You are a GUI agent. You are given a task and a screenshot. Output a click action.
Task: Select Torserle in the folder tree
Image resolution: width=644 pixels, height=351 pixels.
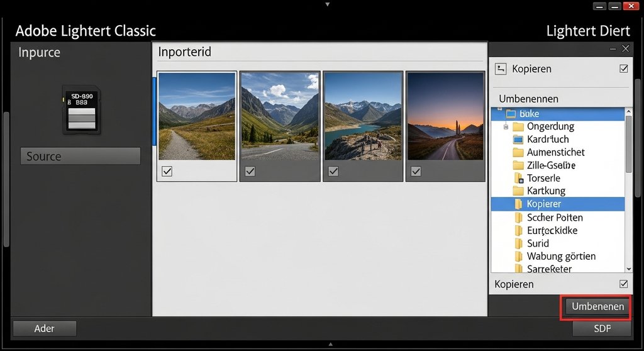543,178
